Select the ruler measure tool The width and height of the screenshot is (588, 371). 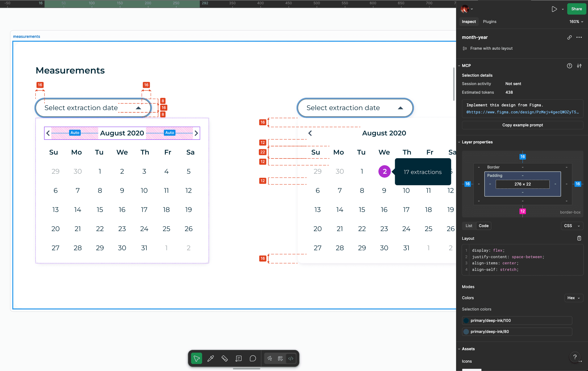(x=225, y=359)
